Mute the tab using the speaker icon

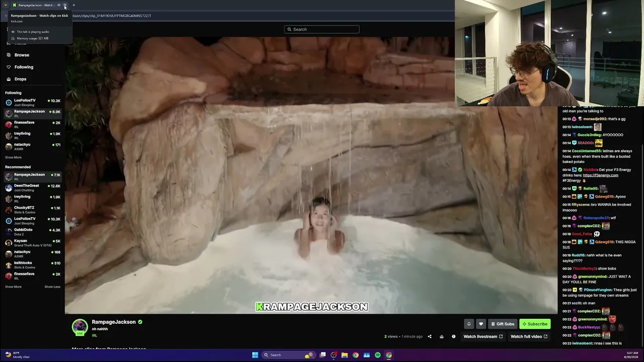pyautogui.click(x=59, y=5)
